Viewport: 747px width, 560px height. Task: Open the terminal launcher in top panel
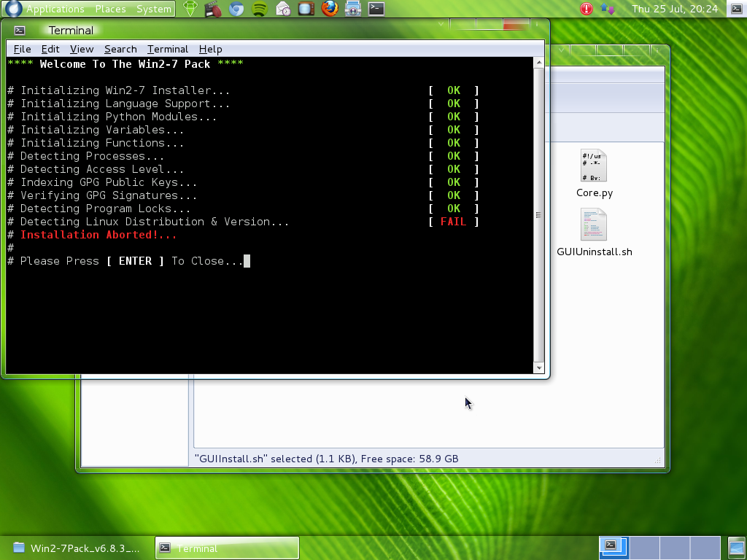376,9
